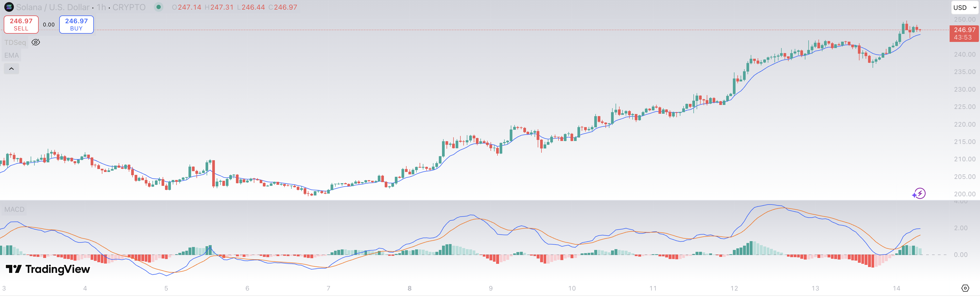Click the green market status dot
The width and height of the screenshot is (980, 298).
(x=159, y=7)
